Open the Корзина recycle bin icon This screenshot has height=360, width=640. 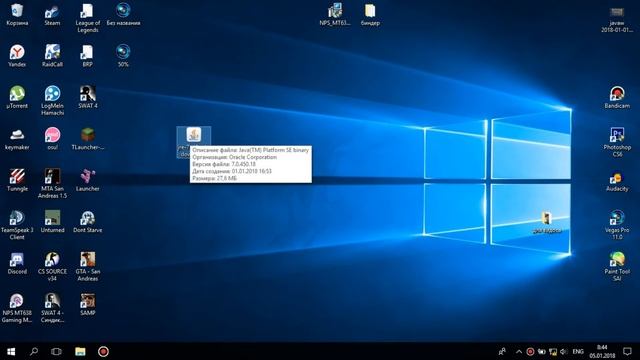pos(17,15)
